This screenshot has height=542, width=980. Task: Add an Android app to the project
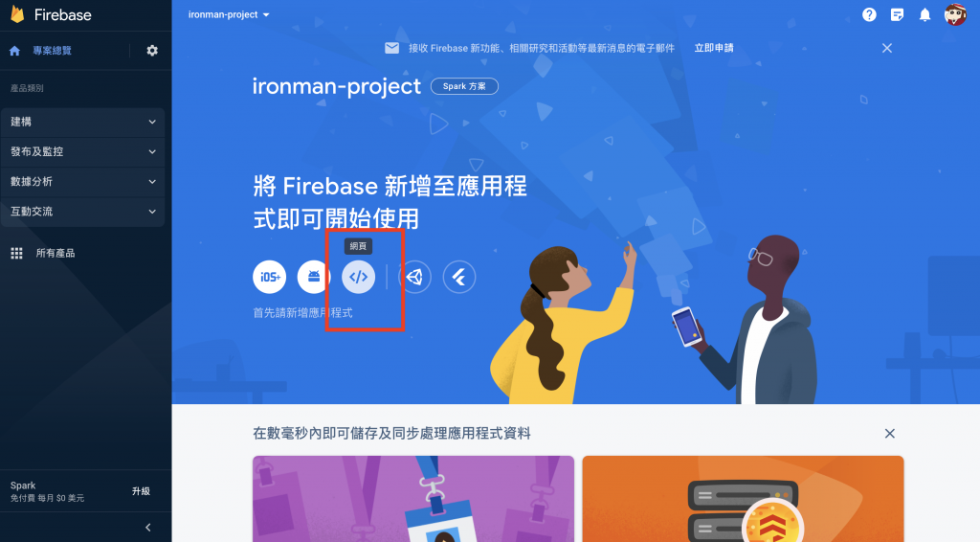click(314, 277)
